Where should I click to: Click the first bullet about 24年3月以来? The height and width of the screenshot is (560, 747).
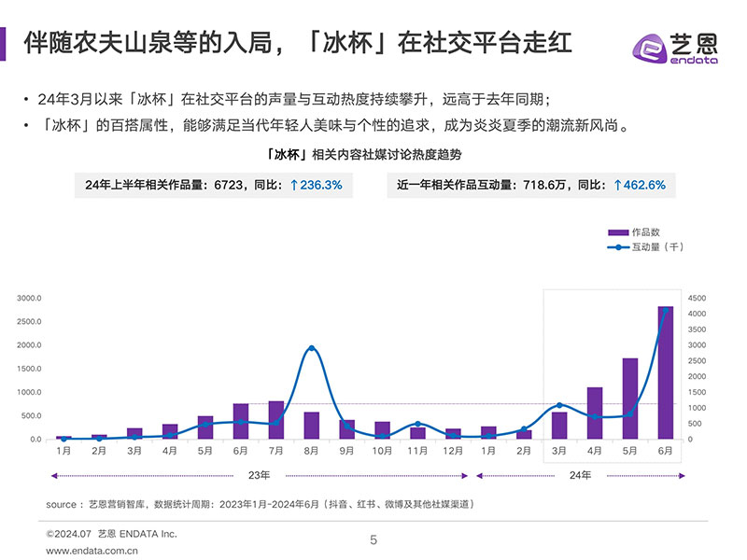point(294,99)
